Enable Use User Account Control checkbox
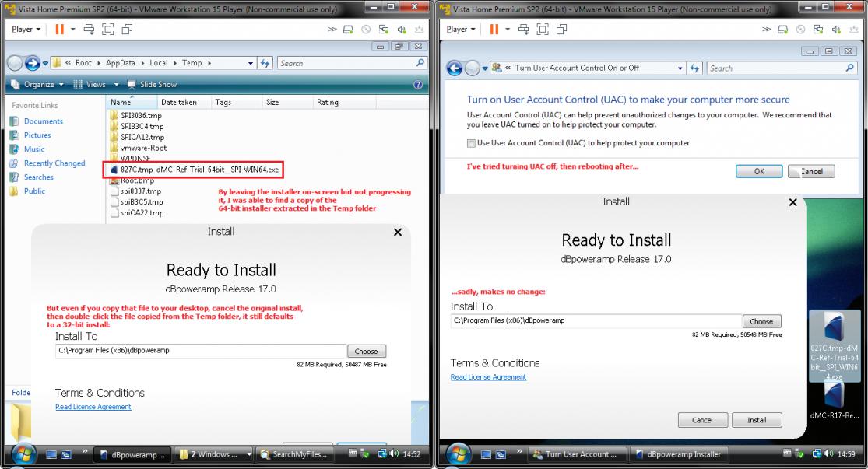This screenshot has height=469, width=868. click(x=471, y=143)
